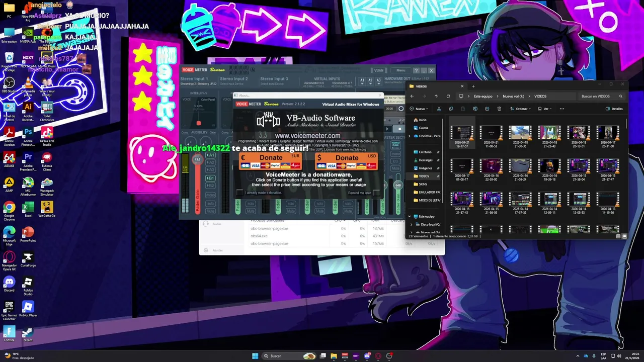The image size is (644, 362).
Task: Click the Donate USD button
Action: [x=347, y=161]
